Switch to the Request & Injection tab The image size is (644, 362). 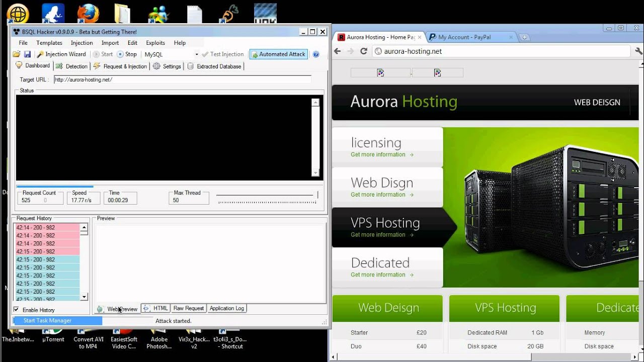pos(120,66)
